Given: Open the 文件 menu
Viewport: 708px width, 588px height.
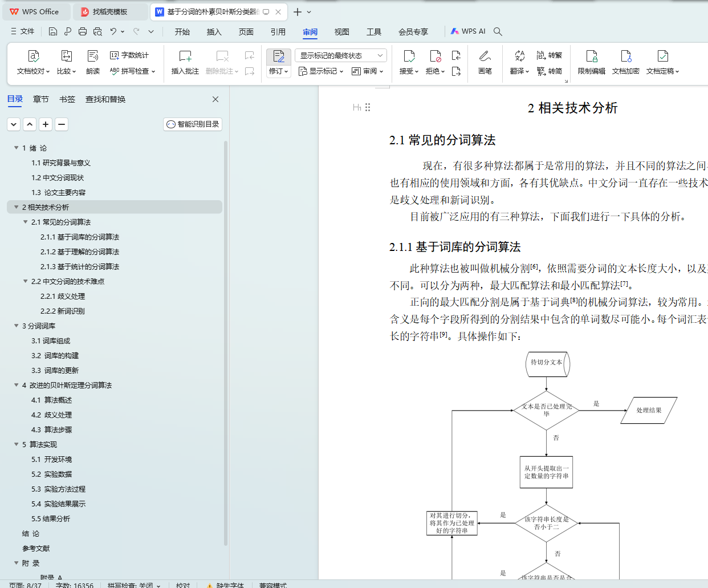Looking at the screenshot, I should [23, 31].
